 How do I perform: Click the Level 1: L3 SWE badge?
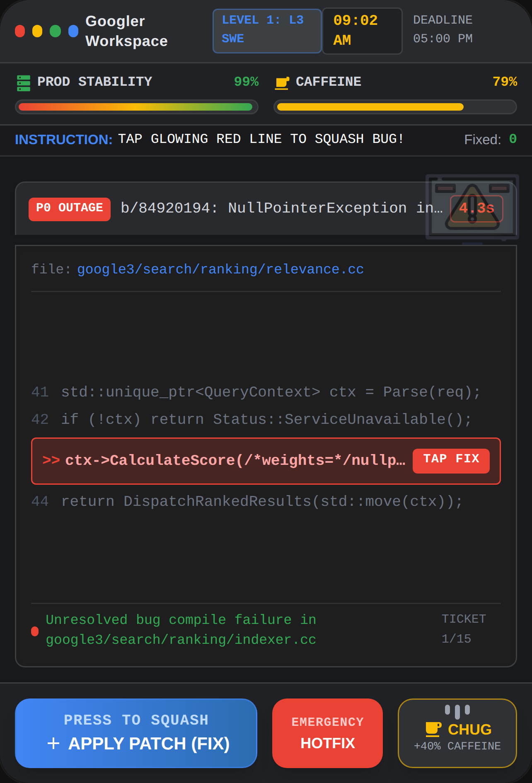(x=267, y=31)
